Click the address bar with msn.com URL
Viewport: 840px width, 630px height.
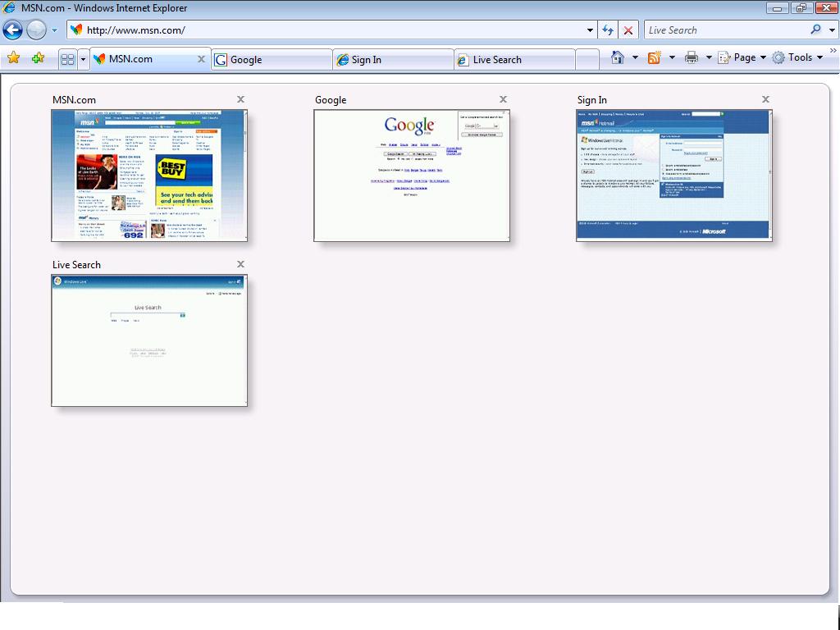coord(326,30)
